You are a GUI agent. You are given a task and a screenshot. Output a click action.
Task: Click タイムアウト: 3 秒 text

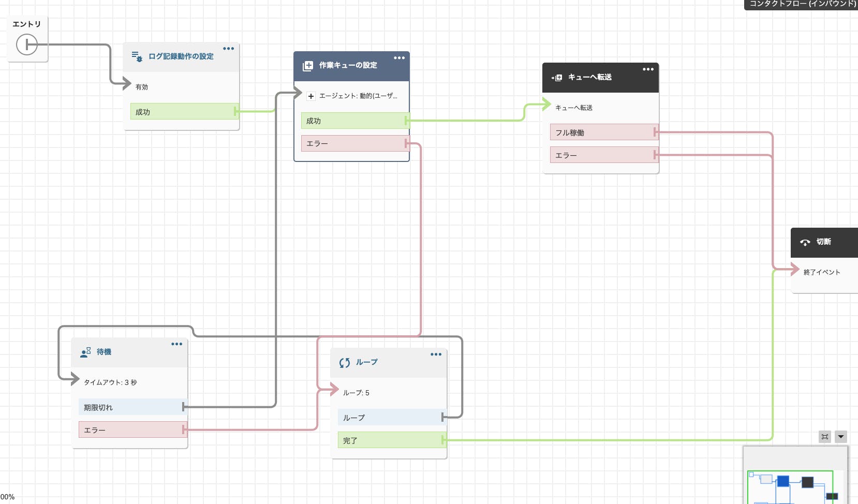pos(110,382)
